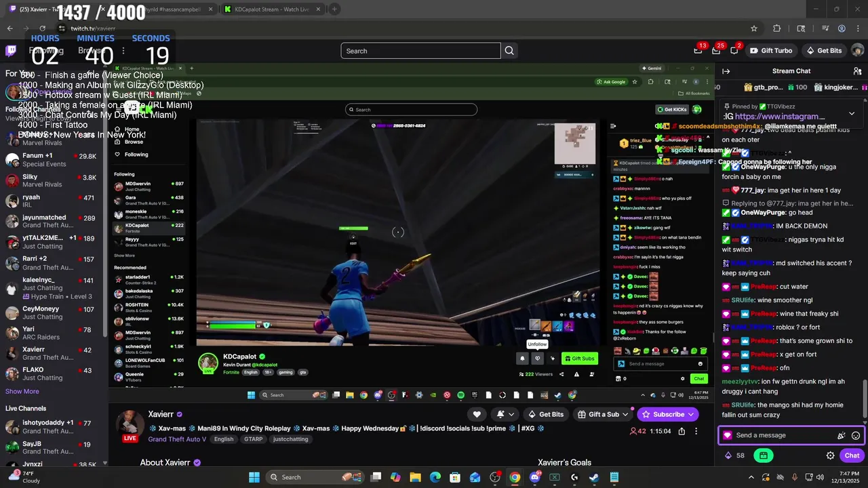This screenshot has width=868, height=488.
Task: Reload the twitch.tv page
Action: pos(43,28)
